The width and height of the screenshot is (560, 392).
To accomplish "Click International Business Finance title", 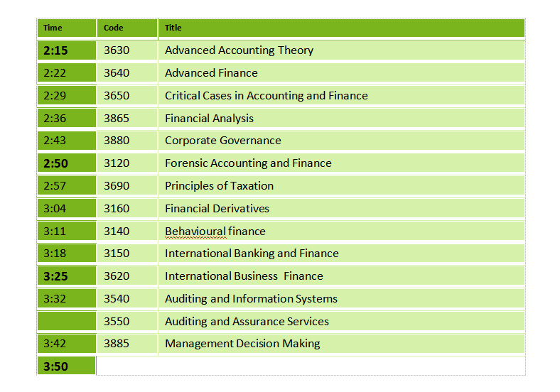I will pyautogui.click(x=244, y=276).
